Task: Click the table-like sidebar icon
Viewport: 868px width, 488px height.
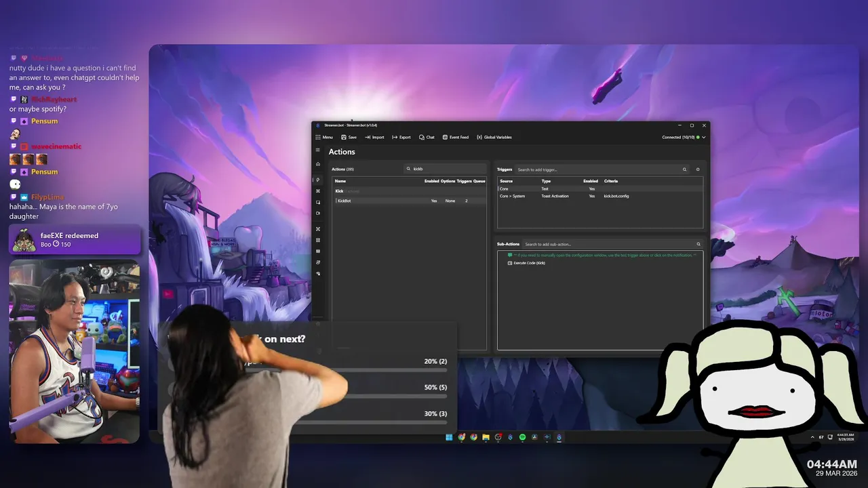Action: (x=317, y=251)
